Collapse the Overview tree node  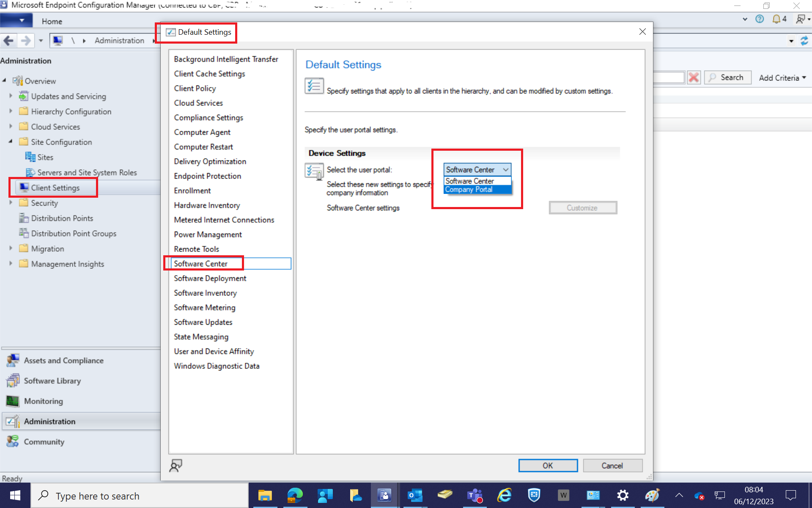4,80
